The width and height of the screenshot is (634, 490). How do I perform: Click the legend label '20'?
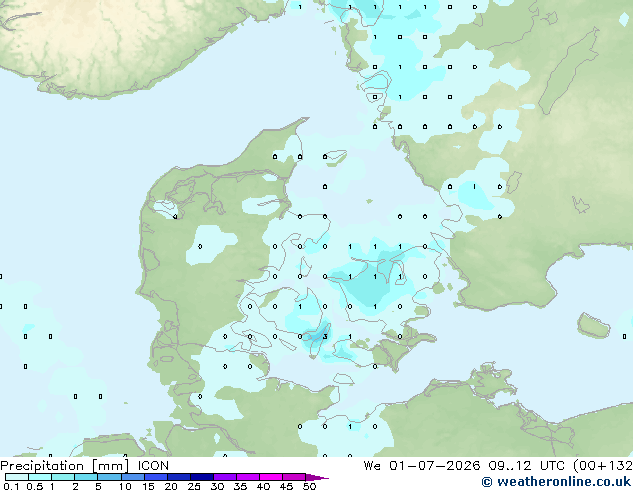point(171,486)
